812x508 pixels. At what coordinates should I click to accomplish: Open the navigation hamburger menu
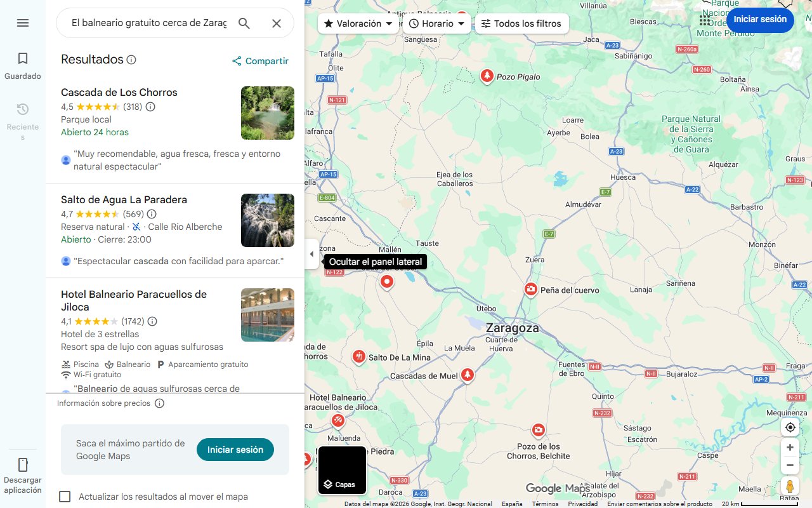click(x=23, y=23)
